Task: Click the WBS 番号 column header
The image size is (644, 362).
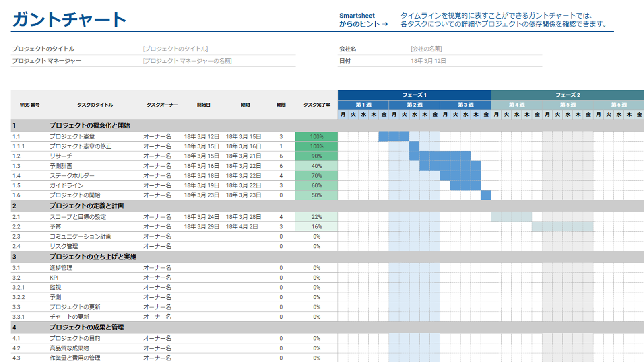Action: (x=30, y=105)
